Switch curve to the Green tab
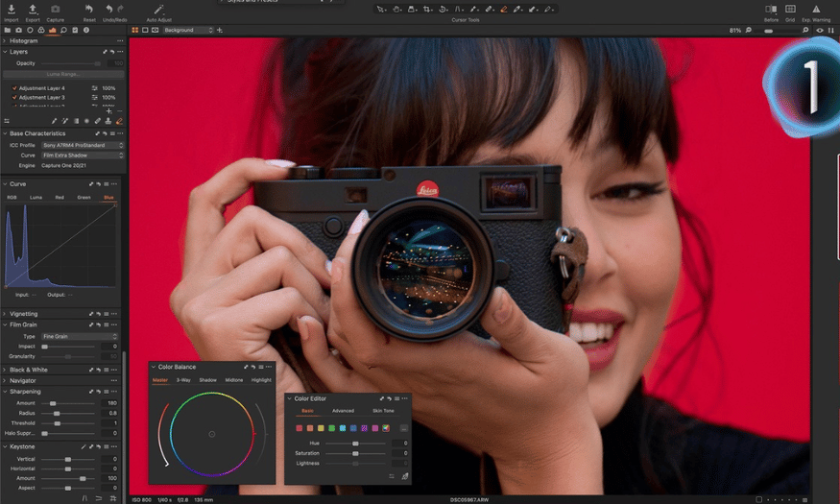 tap(84, 197)
